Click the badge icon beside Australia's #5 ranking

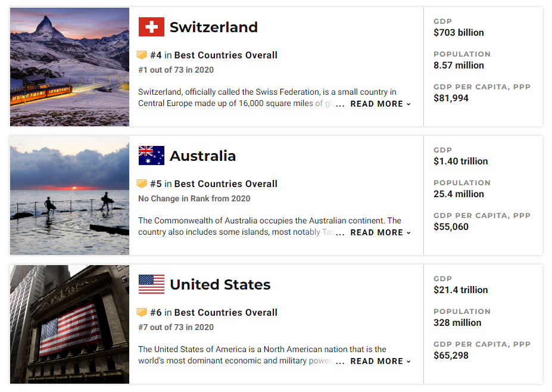pyautogui.click(x=142, y=183)
